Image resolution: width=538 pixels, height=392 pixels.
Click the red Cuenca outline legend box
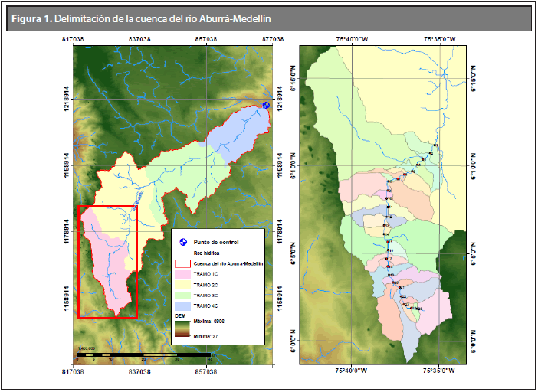183,263
